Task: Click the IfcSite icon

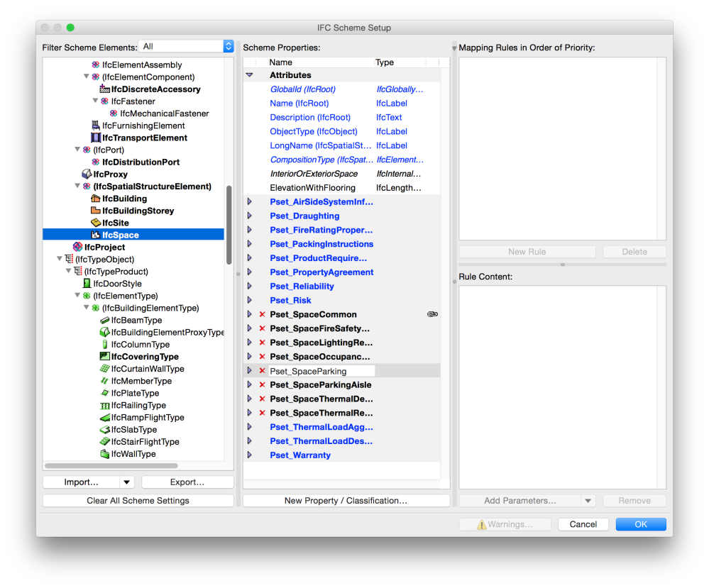Action: [x=95, y=223]
